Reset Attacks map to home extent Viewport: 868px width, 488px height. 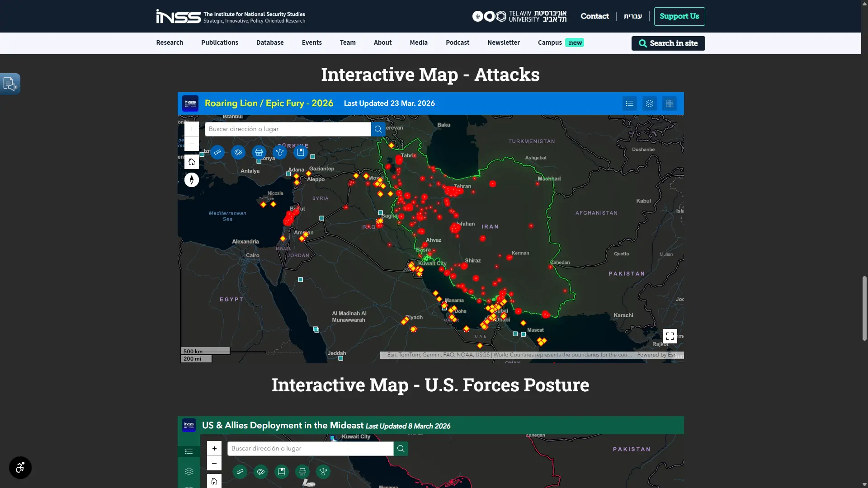pos(192,162)
